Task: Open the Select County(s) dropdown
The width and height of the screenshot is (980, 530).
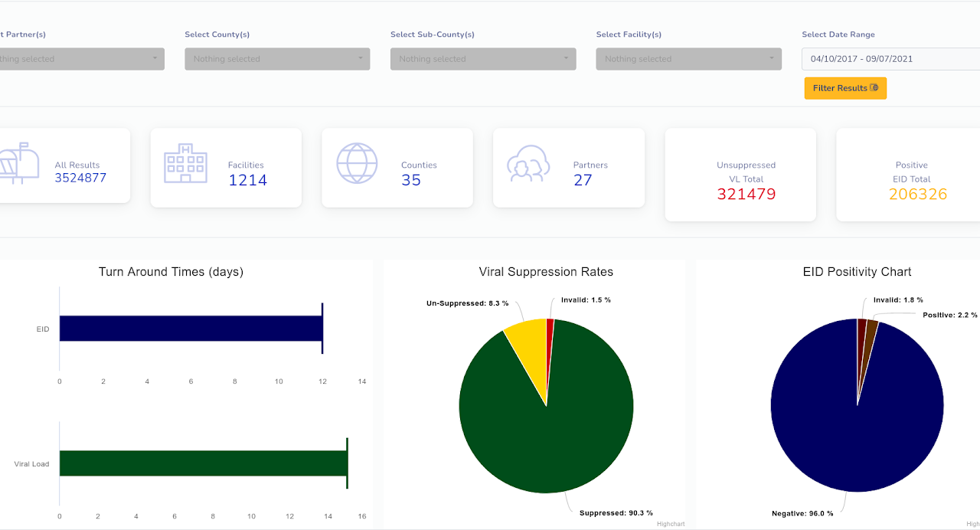Action: tap(277, 59)
